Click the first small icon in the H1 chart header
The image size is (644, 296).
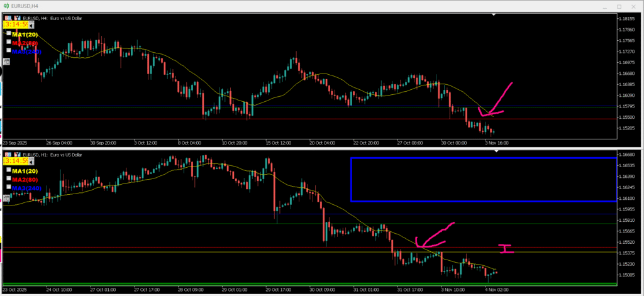coord(8,155)
